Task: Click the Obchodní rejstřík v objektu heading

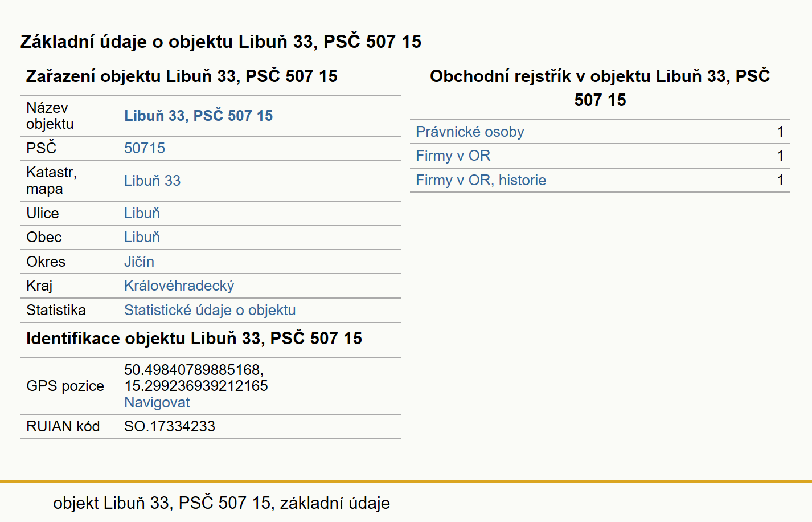Action: coord(600,88)
